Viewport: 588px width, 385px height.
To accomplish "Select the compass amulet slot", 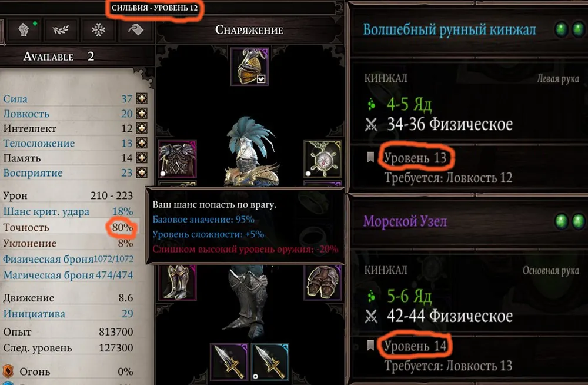I will point(322,159).
